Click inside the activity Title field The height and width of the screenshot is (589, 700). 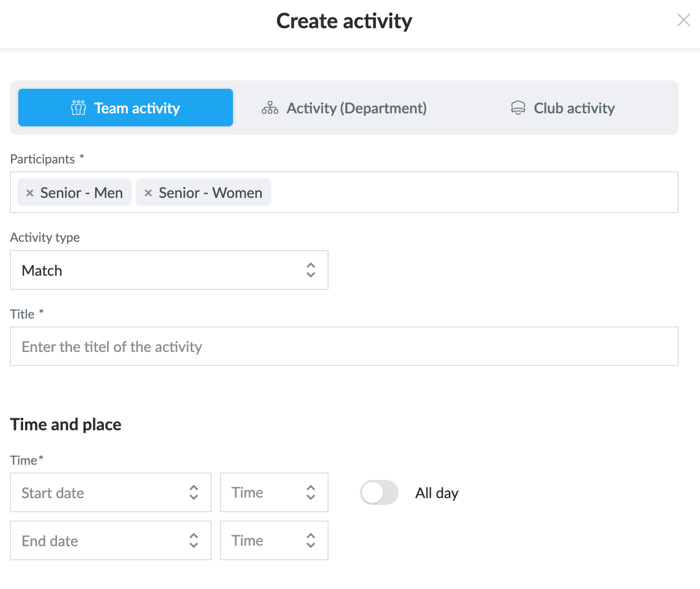[344, 346]
